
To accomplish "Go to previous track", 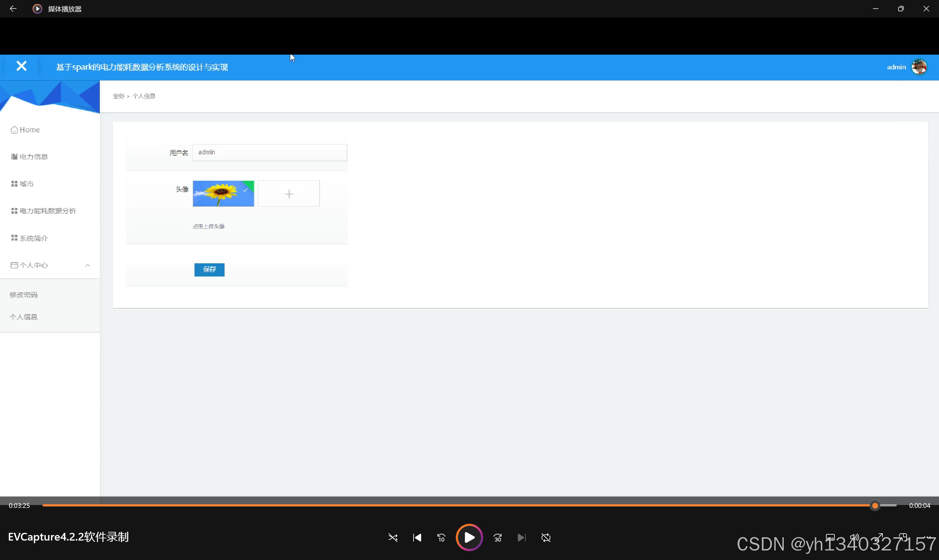I will [417, 537].
